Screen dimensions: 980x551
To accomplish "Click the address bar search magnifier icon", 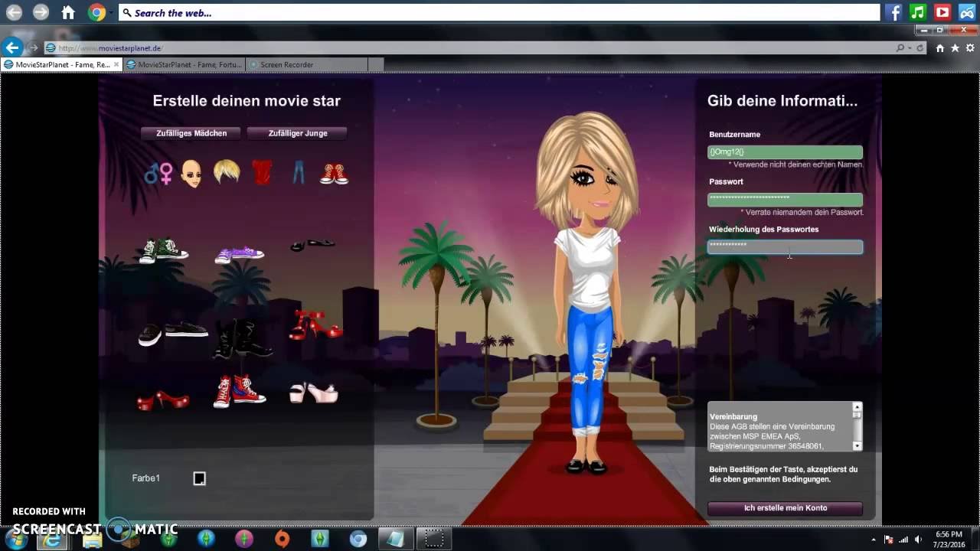I will [x=900, y=47].
